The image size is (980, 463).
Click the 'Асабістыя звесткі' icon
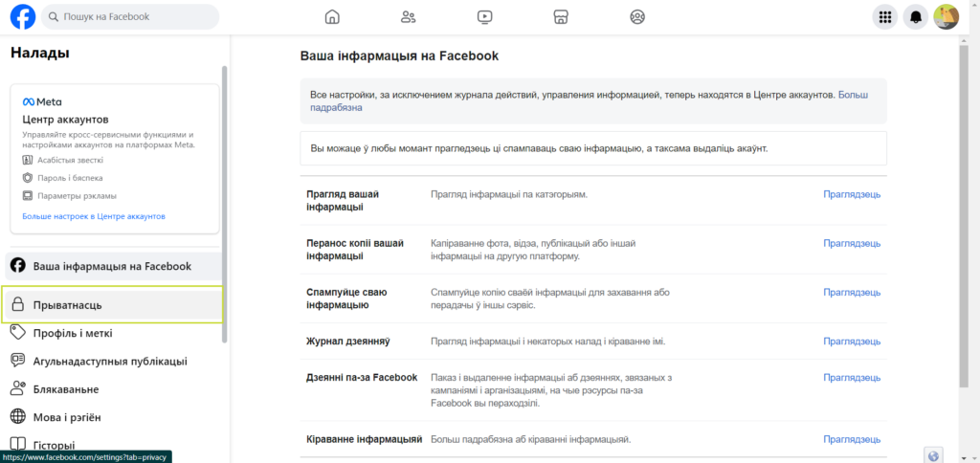coord(28,160)
